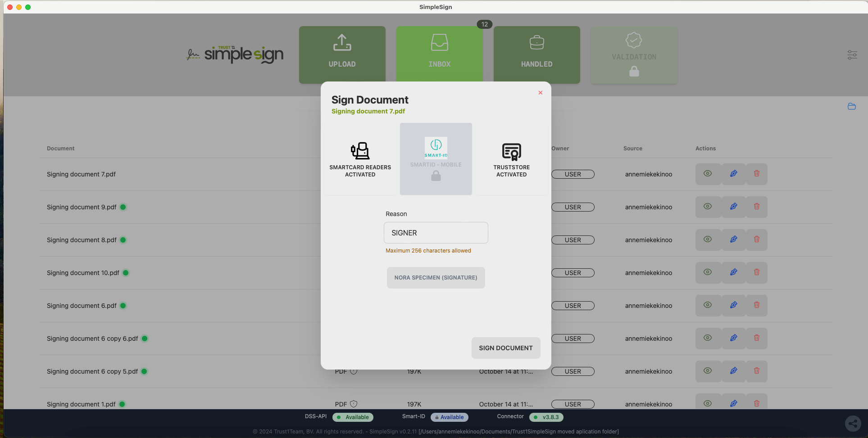The height and width of the screenshot is (438, 868).
Task: Sign Signing document 6 copy 6.pdf
Action: tap(733, 338)
